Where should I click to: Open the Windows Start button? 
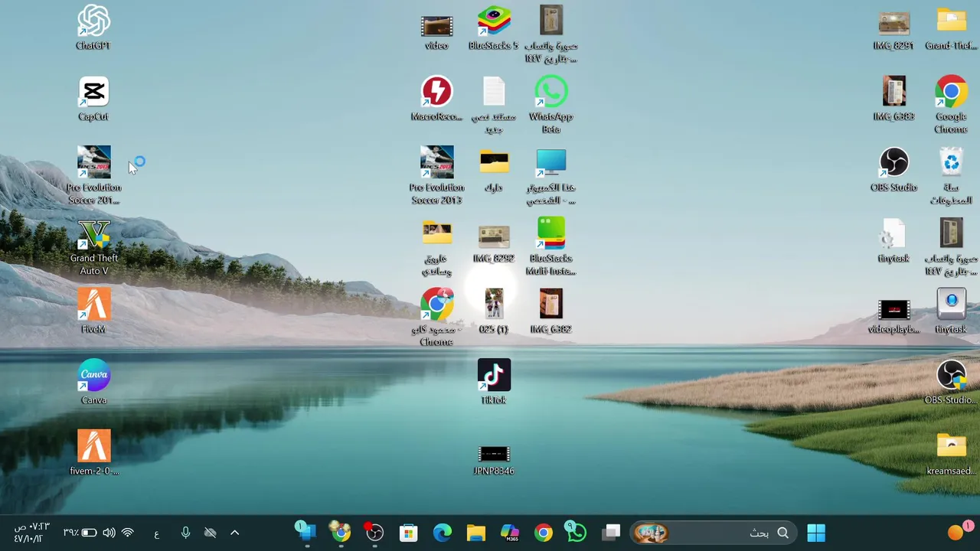pos(816,533)
